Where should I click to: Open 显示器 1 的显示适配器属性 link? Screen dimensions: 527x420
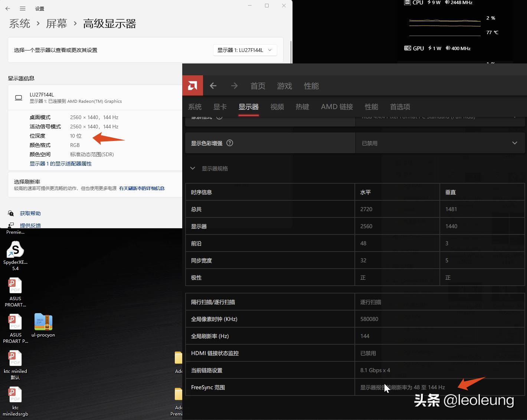[x=60, y=163]
